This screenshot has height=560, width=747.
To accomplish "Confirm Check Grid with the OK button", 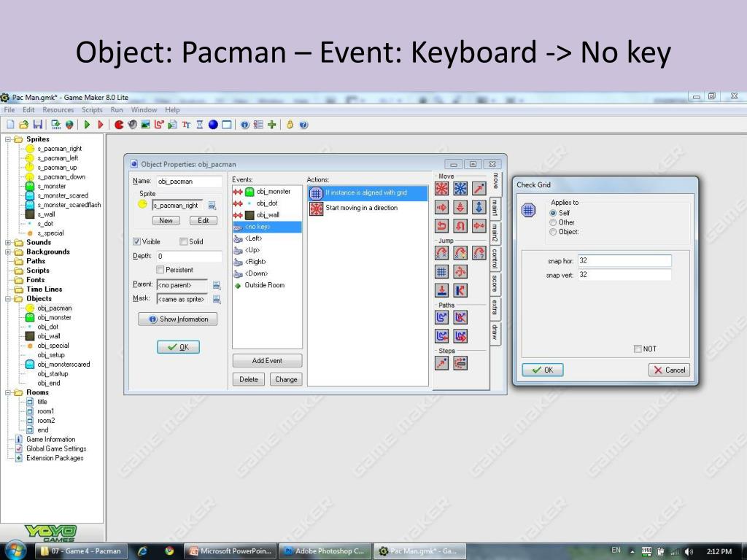I will tap(543, 370).
